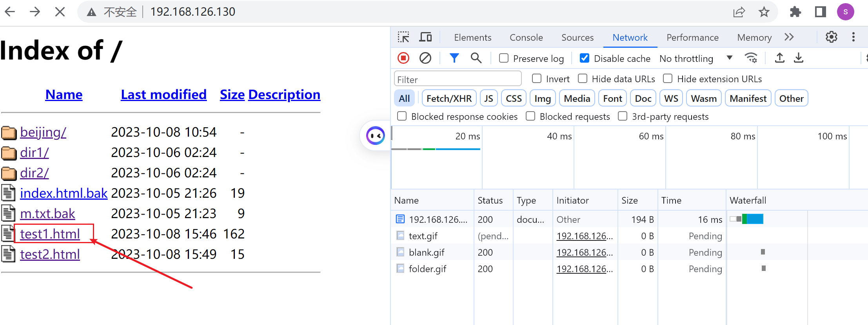868x325 pixels.
Task: Uncheck Disable cache checkbox
Action: (x=584, y=58)
